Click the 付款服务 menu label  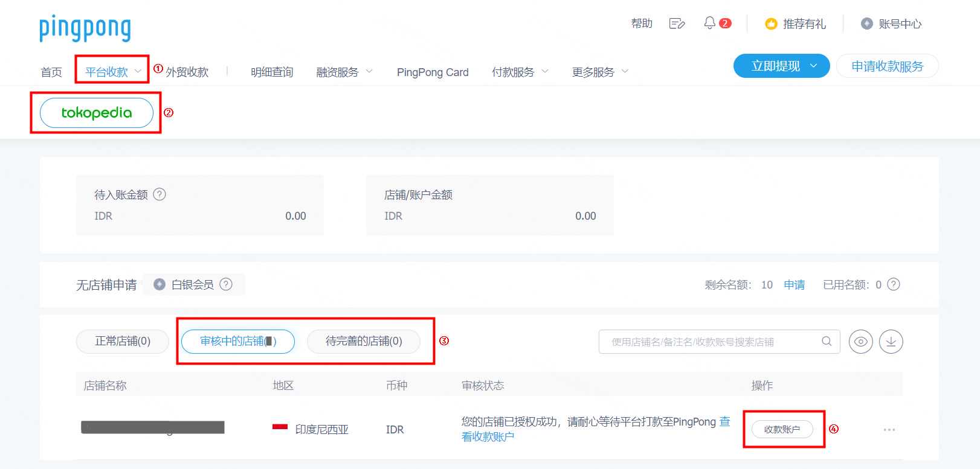tap(513, 72)
